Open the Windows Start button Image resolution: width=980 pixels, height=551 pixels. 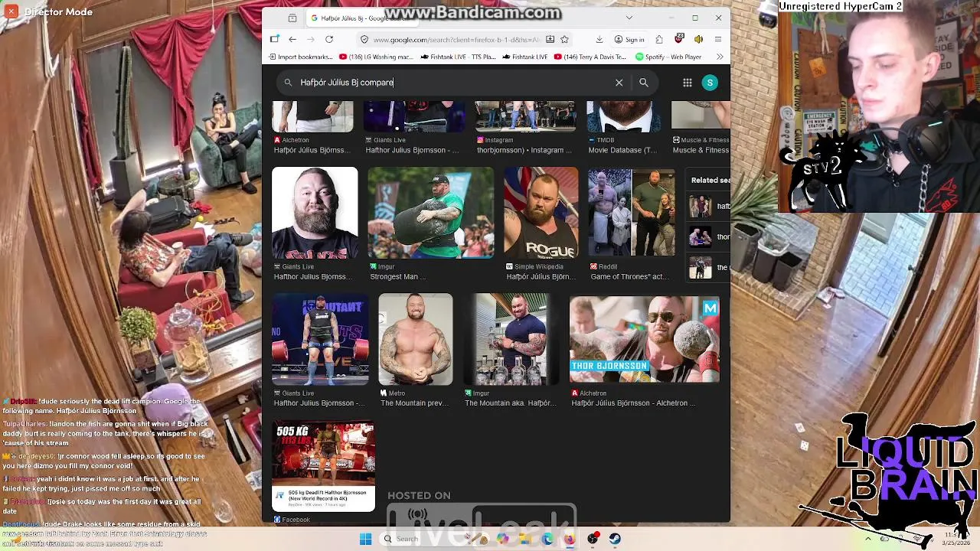(365, 539)
